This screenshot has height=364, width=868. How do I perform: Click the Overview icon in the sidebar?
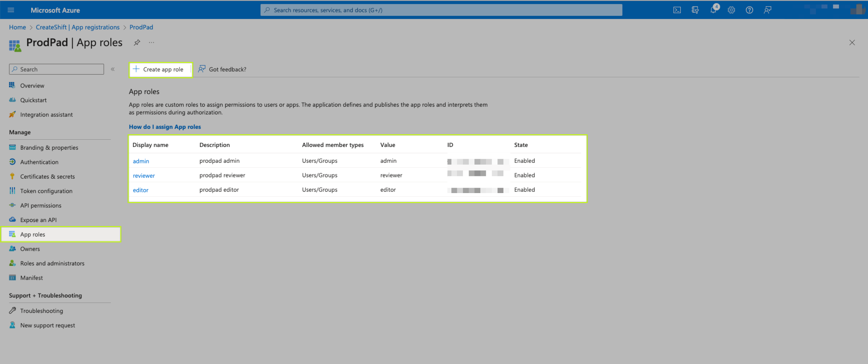pyautogui.click(x=12, y=85)
